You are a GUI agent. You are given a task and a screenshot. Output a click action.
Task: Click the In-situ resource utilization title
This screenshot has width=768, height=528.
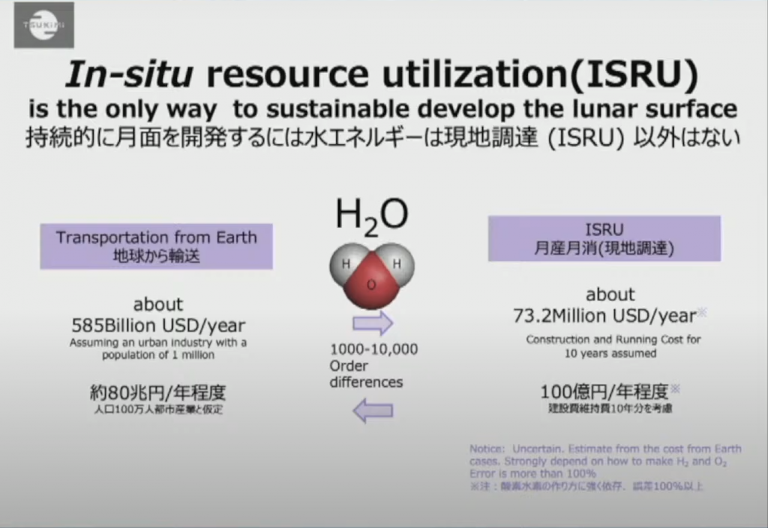coord(382,74)
